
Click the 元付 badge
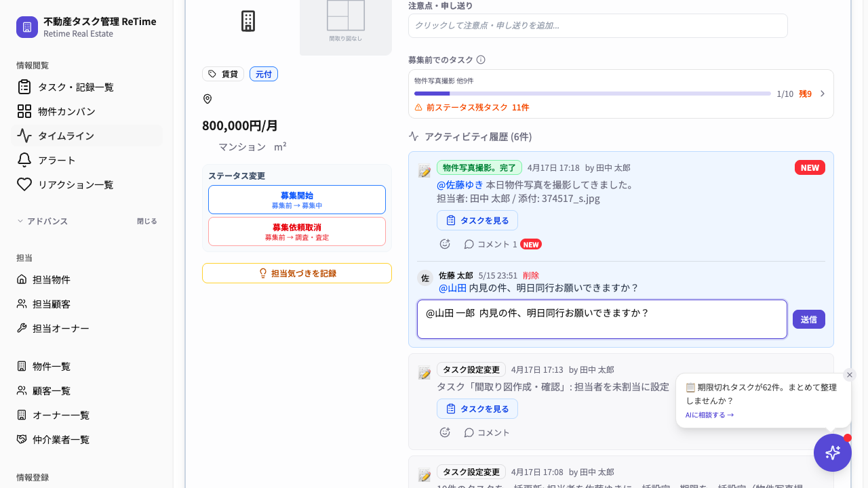click(x=264, y=74)
